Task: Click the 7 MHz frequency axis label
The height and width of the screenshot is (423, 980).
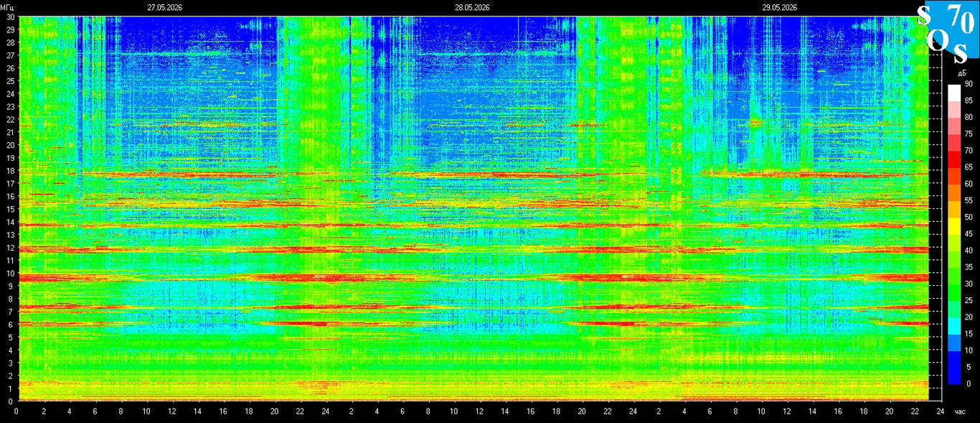Action: click(11, 312)
